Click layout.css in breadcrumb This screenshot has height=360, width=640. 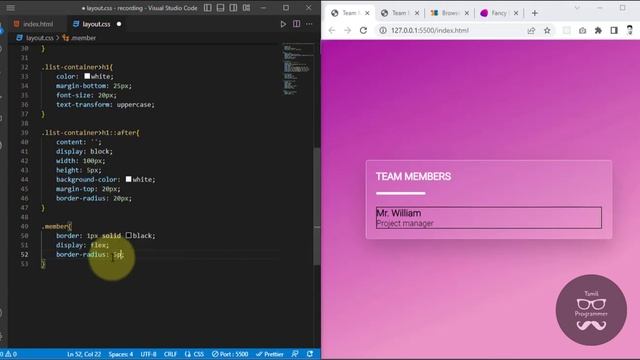point(40,38)
